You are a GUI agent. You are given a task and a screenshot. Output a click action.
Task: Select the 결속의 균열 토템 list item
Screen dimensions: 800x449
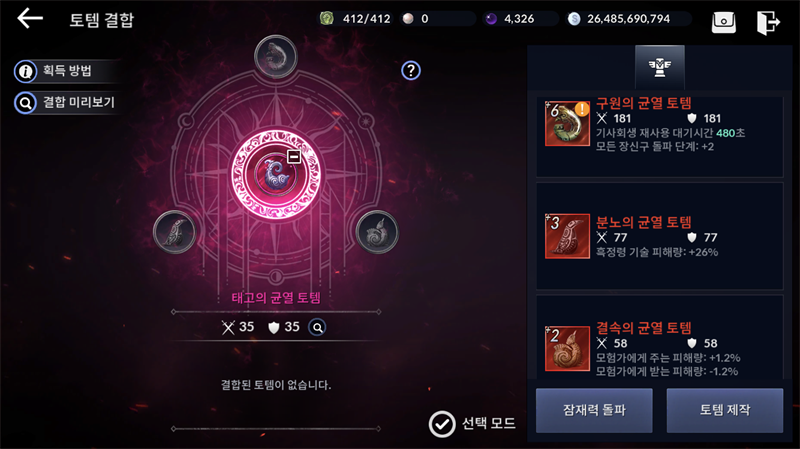659,337
